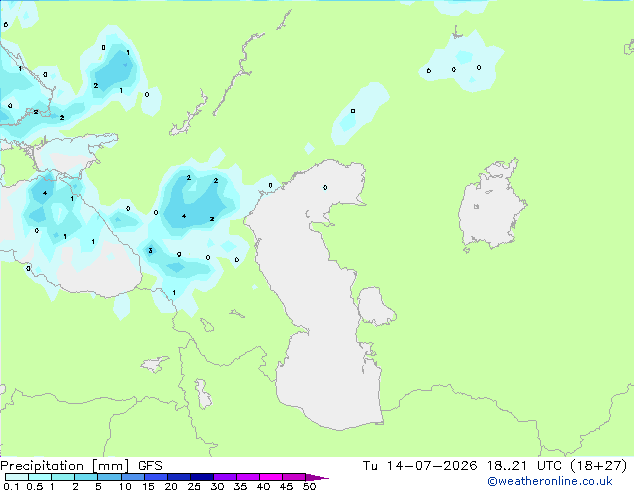The height and width of the screenshot is (490, 634).
Task: Click the legend arrow tip beyond 50 mm
Action: (317, 478)
